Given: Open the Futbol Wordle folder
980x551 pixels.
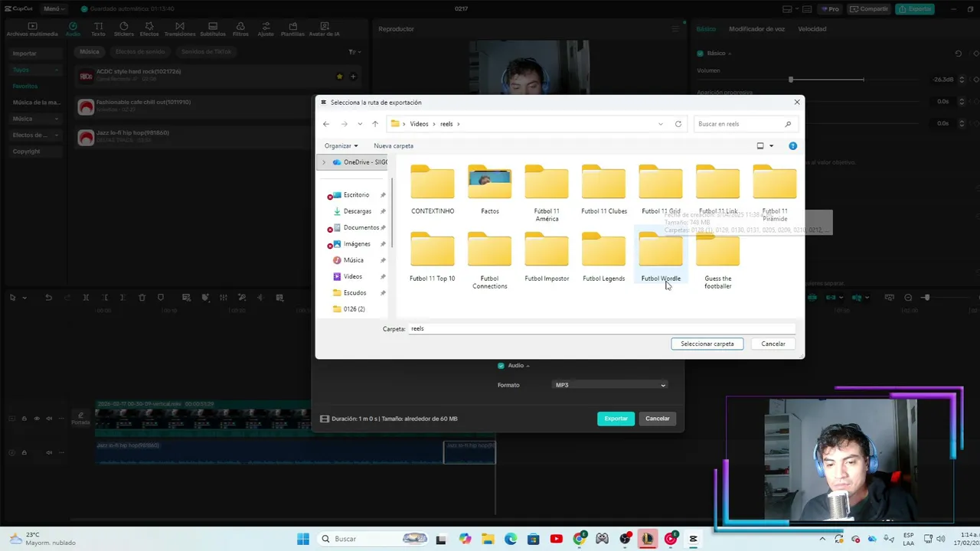Looking at the screenshot, I should click(x=661, y=257).
